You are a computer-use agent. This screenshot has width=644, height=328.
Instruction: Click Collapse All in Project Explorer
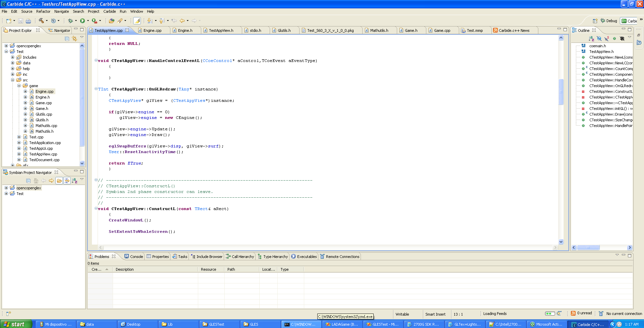[x=67, y=39]
